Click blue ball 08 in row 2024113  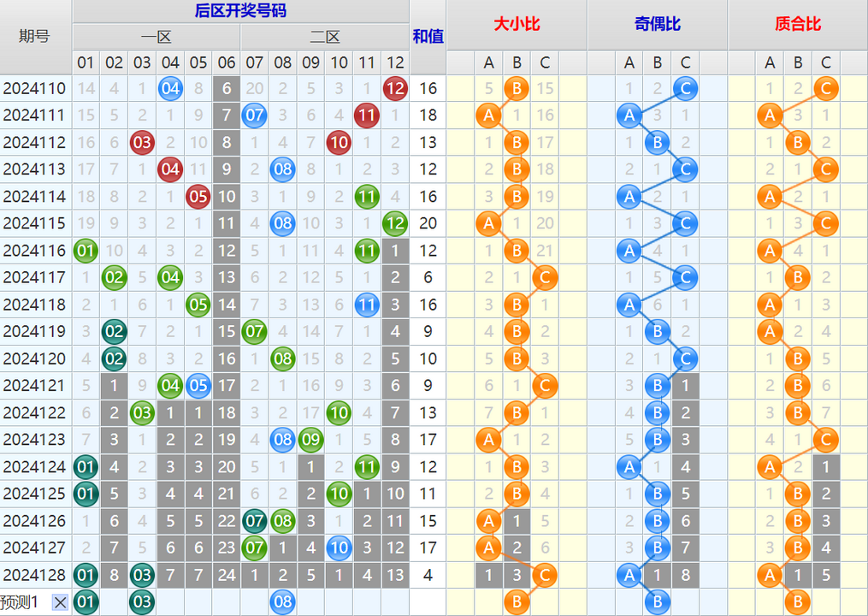coord(283,169)
